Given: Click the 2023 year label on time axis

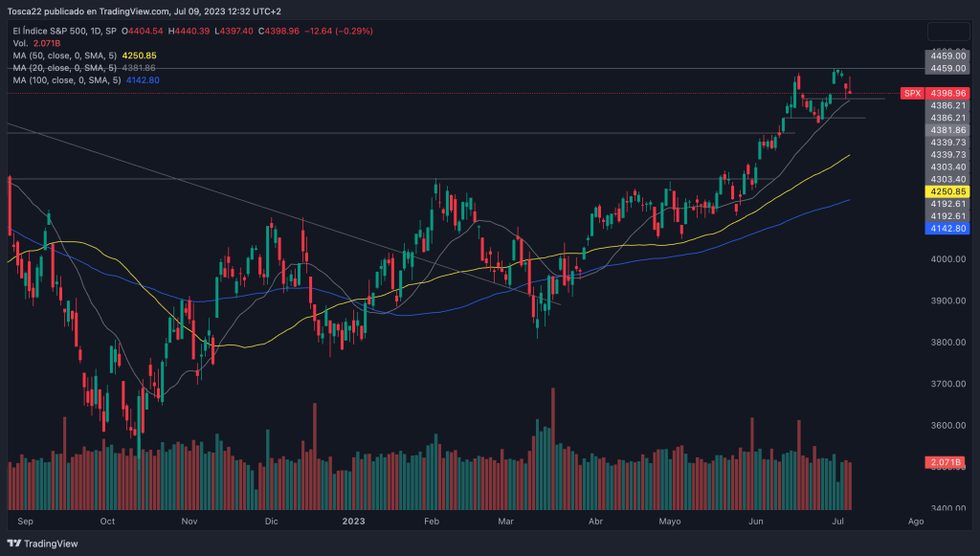Looking at the screenshot, I should [354, 522].
